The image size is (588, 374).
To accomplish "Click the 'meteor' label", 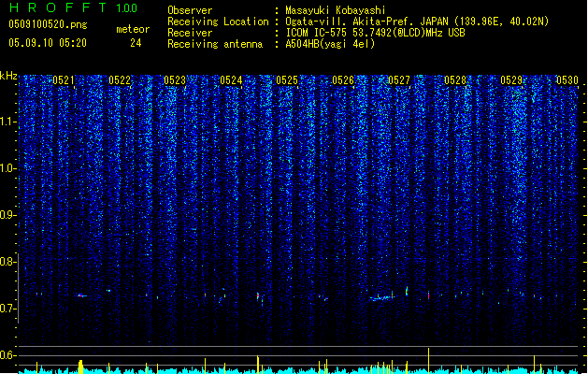I will pyautogui.click(x=133, y=29).
